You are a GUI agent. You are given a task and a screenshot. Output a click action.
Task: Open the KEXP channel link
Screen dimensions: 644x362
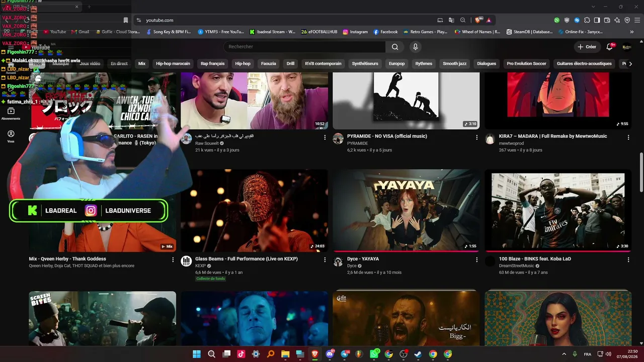click(200, 266)
